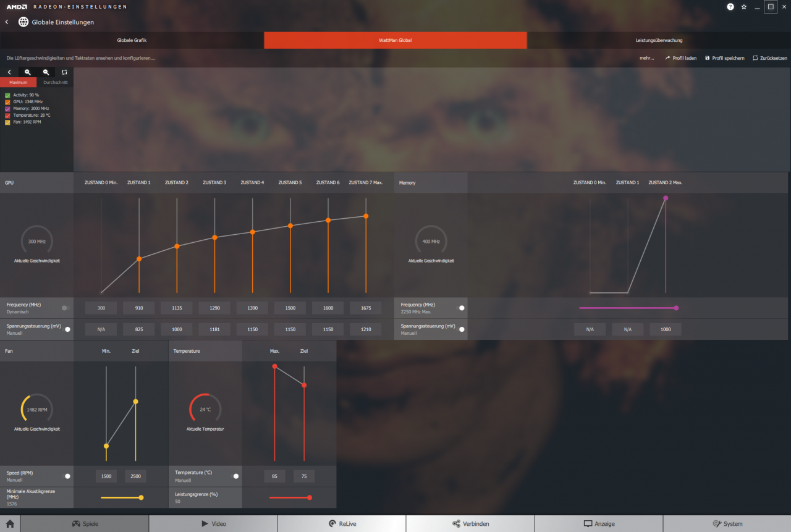Toggle GPU Spannungssteuerung (mV) Manuell switch

(66, 329)
